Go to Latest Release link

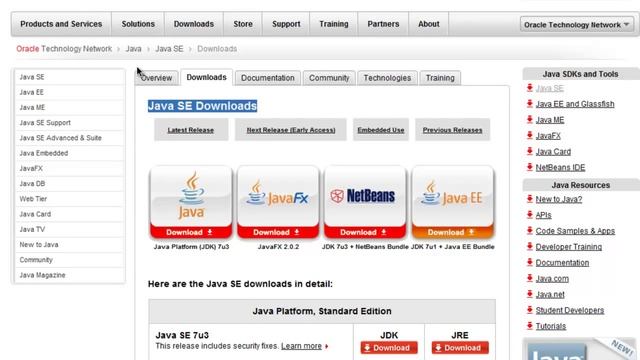click(x=191, y=130)
